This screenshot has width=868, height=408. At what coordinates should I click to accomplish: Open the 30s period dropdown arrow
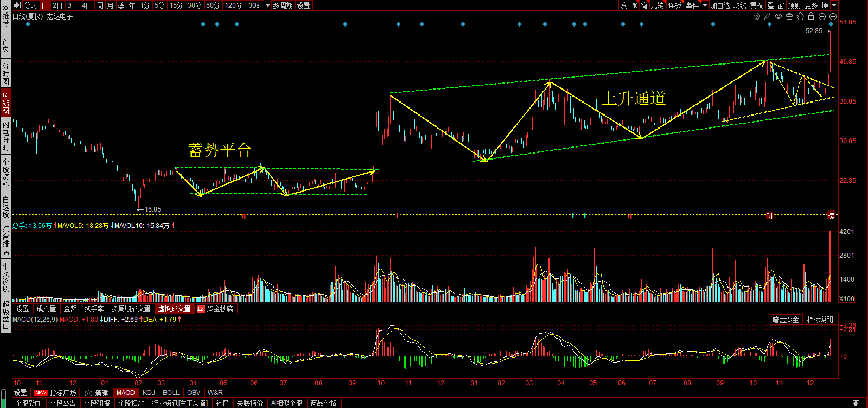point(267,5)
